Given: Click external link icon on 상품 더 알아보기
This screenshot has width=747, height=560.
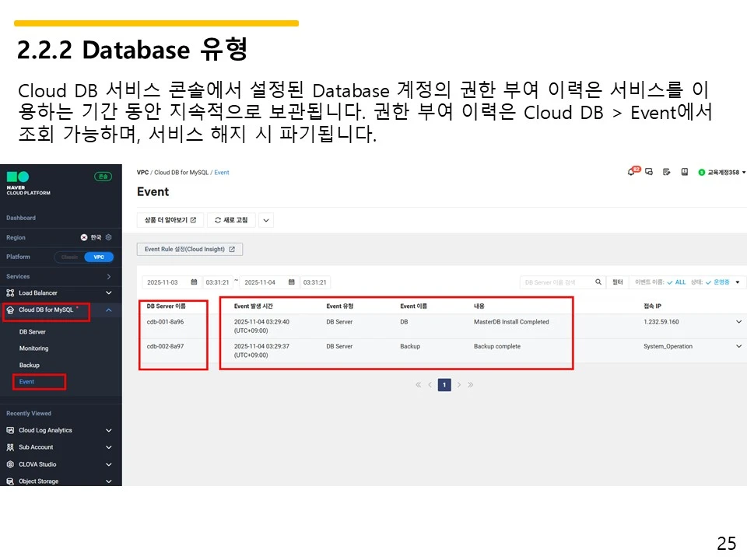Looking at the screenshot, I should 194,220.
